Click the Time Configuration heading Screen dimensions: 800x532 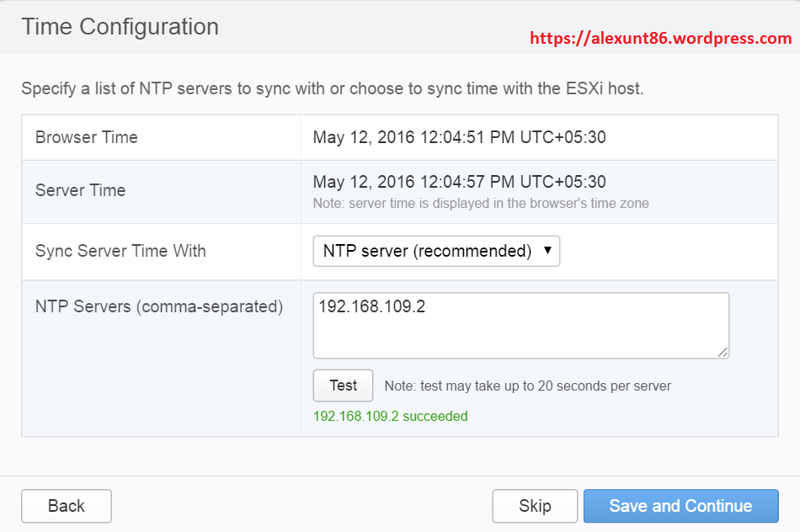120,27
